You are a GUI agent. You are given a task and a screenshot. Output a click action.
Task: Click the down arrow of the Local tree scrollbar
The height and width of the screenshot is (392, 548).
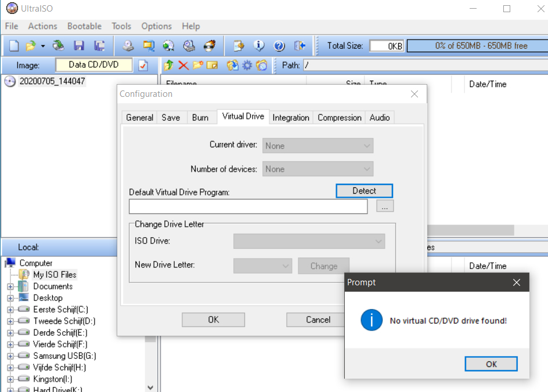150,387
